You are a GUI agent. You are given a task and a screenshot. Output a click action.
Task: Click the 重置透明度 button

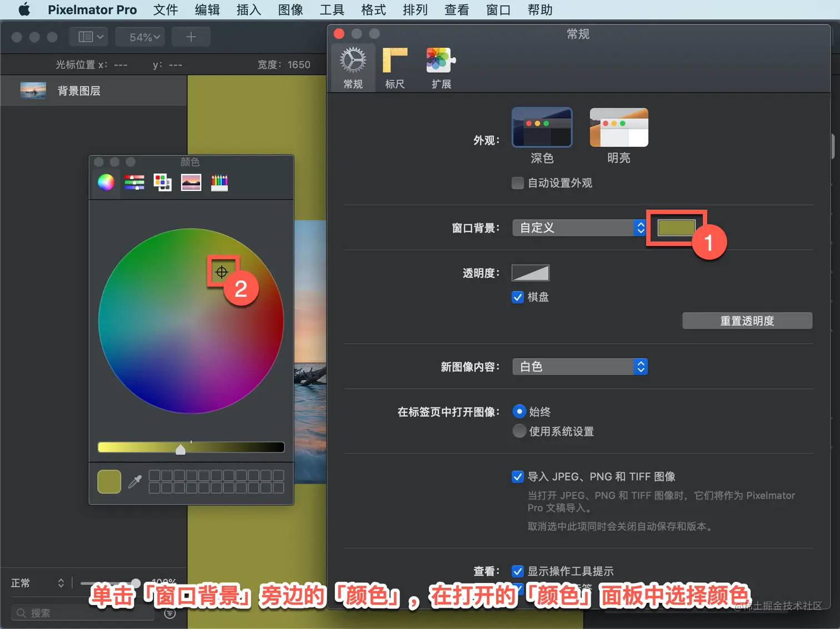[x=747, y=321]
